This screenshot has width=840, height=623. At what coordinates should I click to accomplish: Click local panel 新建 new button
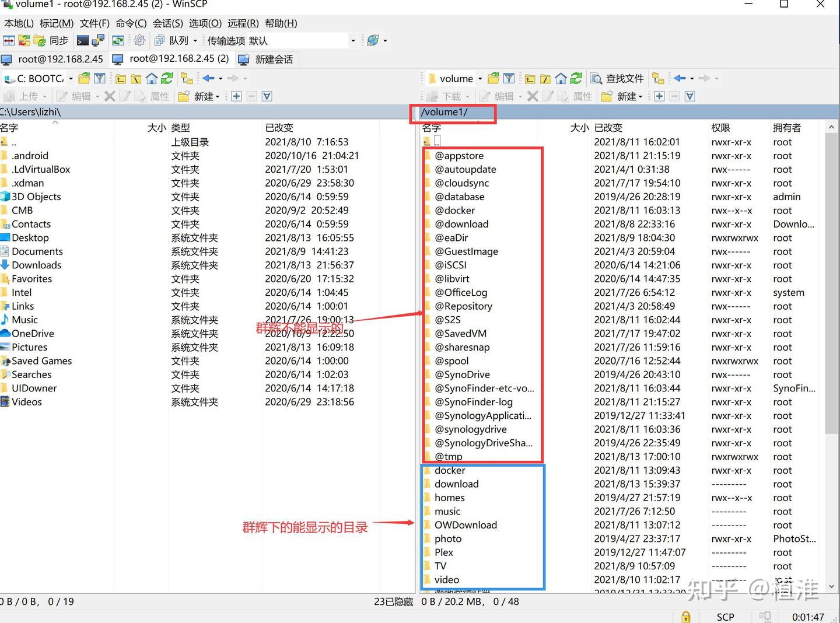pos(199,96)
